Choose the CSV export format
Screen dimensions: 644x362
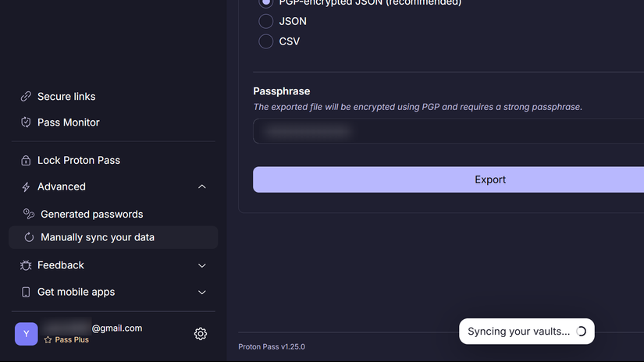[x=266, y=41]
